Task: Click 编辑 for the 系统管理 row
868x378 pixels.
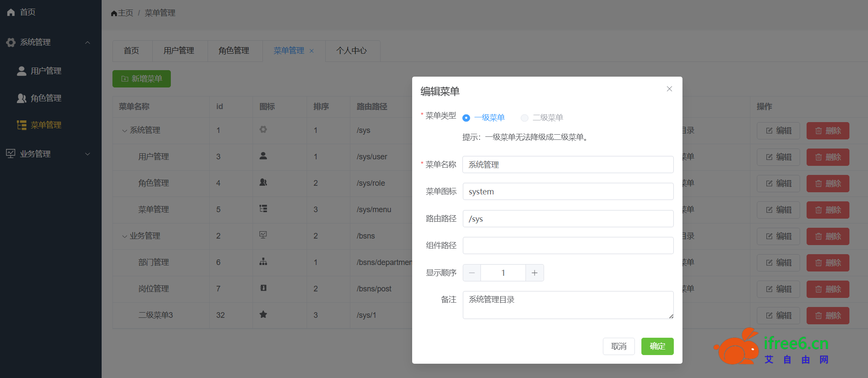Action: (x=778, y=131)
